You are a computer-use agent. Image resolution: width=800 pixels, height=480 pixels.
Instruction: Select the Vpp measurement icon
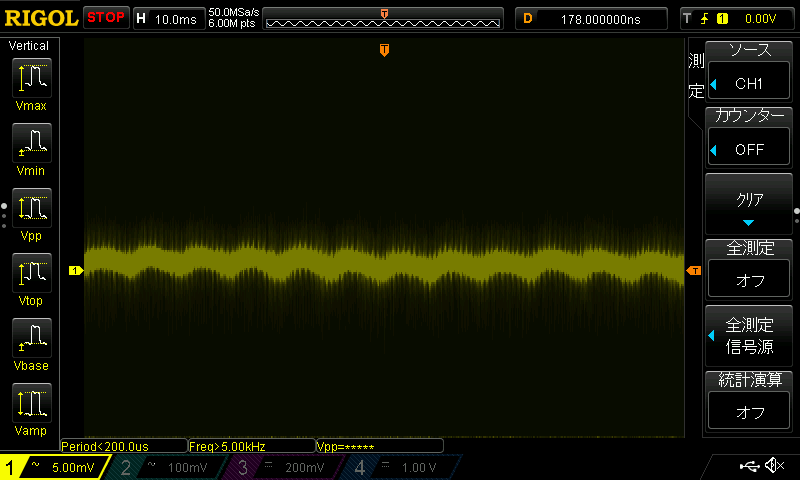pos(32,208)
